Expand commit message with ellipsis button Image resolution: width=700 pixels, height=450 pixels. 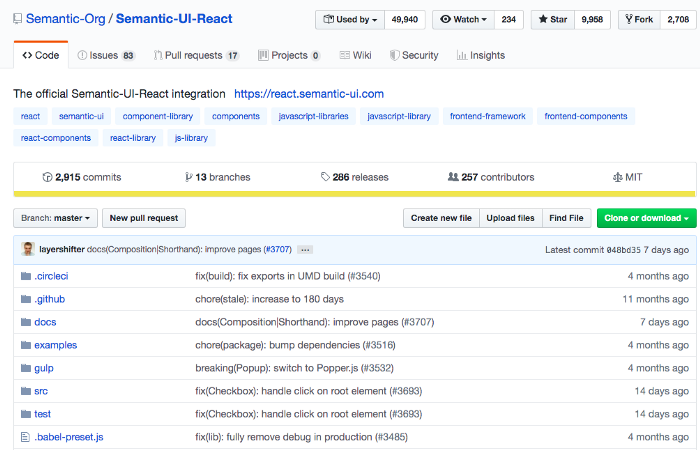click(305, 250)
